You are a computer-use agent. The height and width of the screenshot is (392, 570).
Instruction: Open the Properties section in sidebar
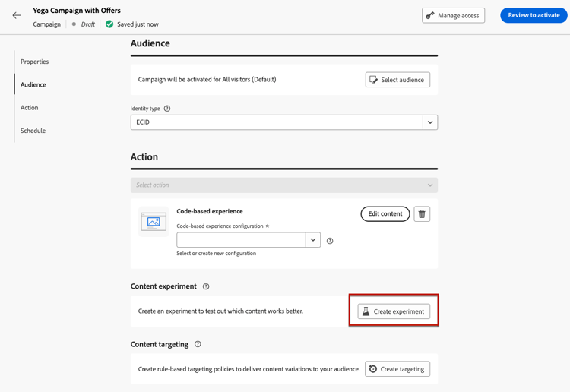[x=34, y=62]
